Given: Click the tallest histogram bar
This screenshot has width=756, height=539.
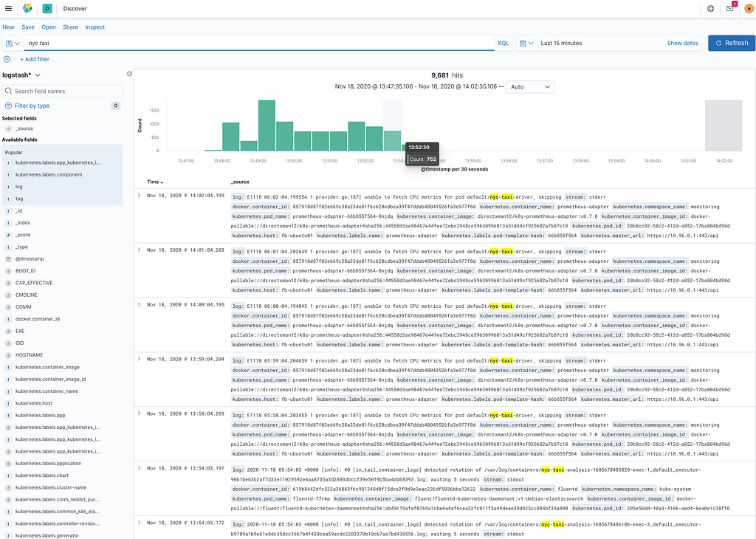Looking at the screenshot, I should pyautogui.click(x=267, y=126).
